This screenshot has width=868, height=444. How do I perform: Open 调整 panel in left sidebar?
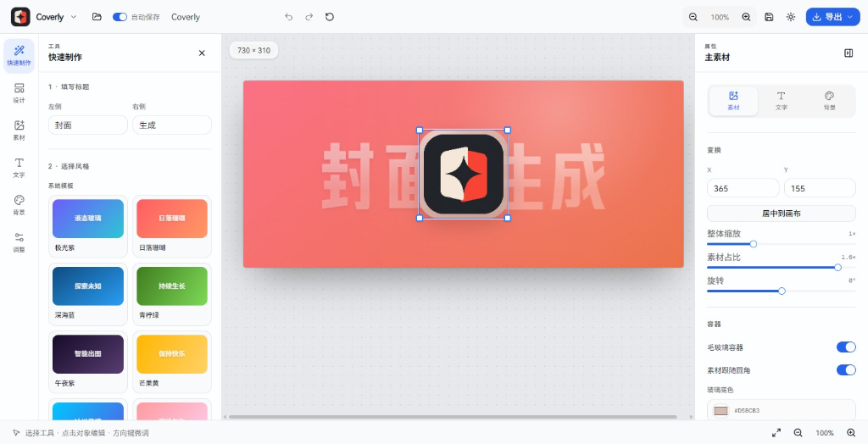pyautogui.click(x=19, y=242)
